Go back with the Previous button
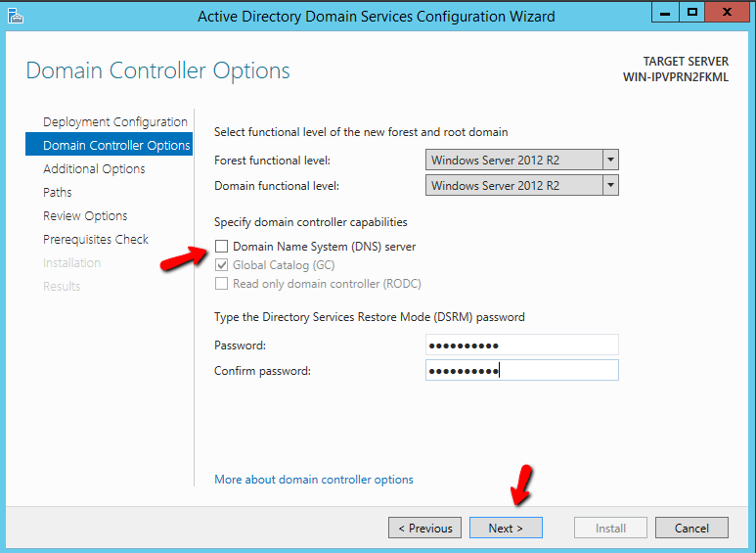 (424, 528)
